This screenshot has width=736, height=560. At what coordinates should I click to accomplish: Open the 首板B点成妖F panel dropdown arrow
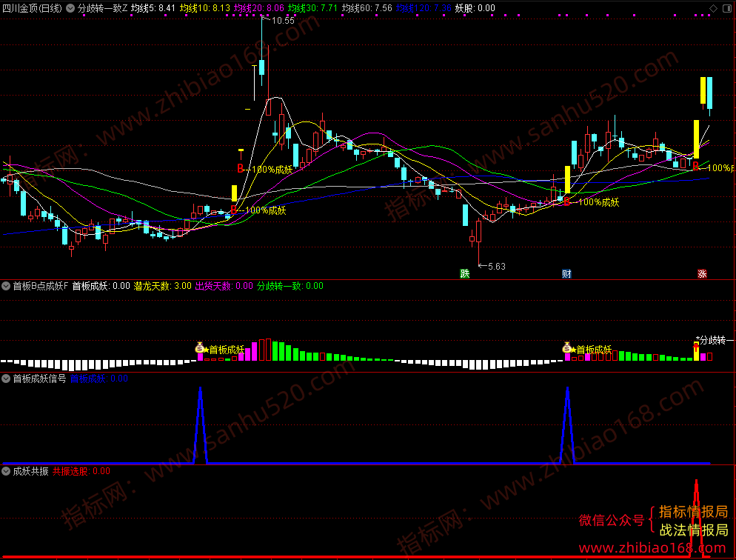point(6,286)
